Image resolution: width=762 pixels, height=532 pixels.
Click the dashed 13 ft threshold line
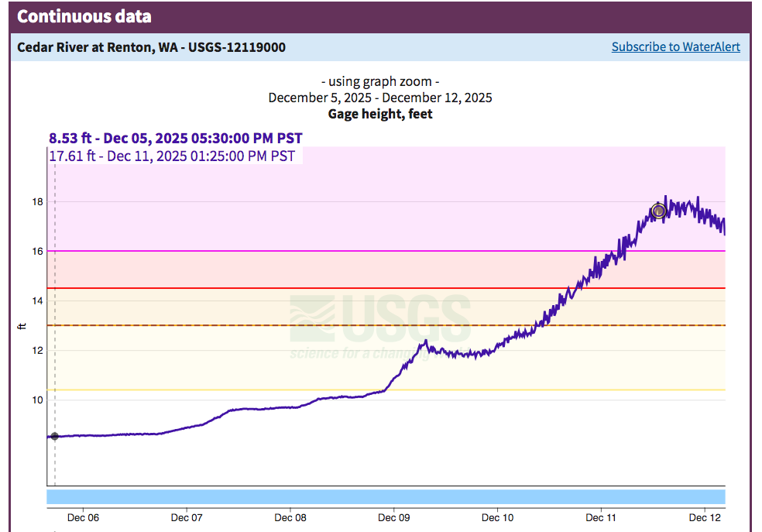(x=232, y=325)
